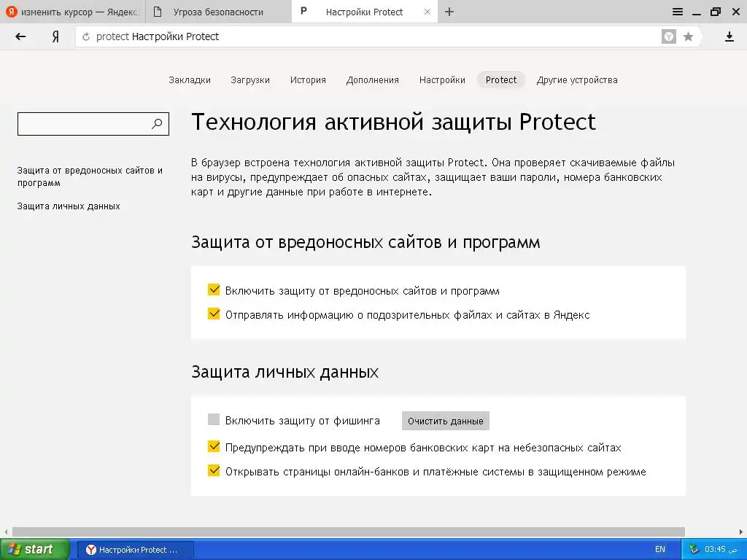Viewport: 747px width, 560px height.
Task: Open the Другие устройства section
Action: click(x=577, y=80)
